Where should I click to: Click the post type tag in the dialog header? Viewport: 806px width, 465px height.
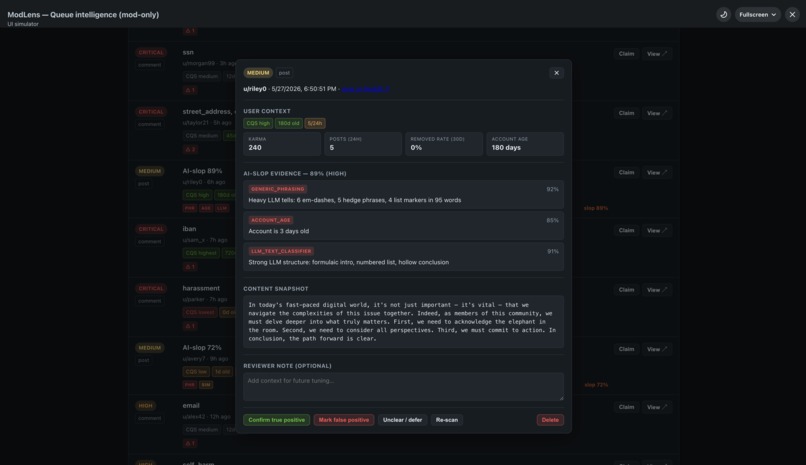pos(284,73)
